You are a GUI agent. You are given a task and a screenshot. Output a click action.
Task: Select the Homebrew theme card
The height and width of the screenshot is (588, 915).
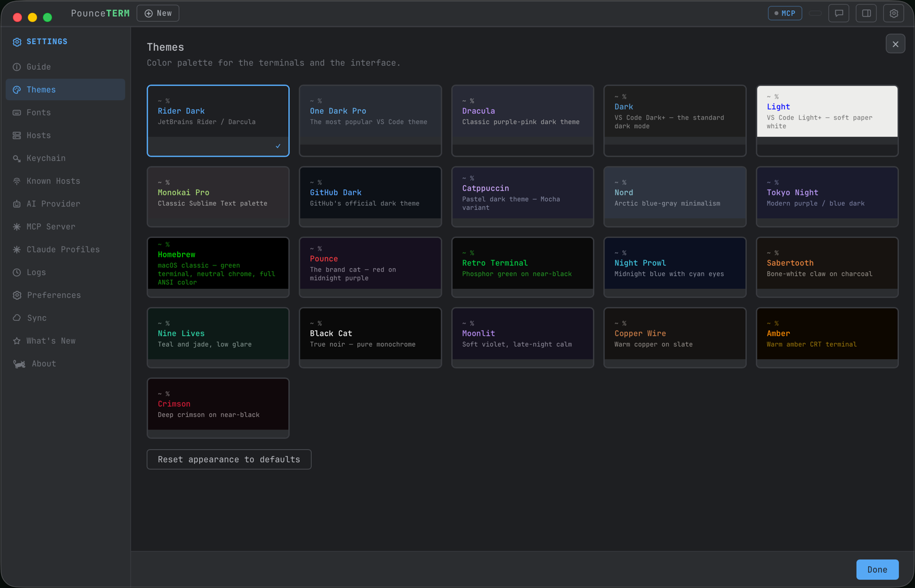(x=218, y=267)
